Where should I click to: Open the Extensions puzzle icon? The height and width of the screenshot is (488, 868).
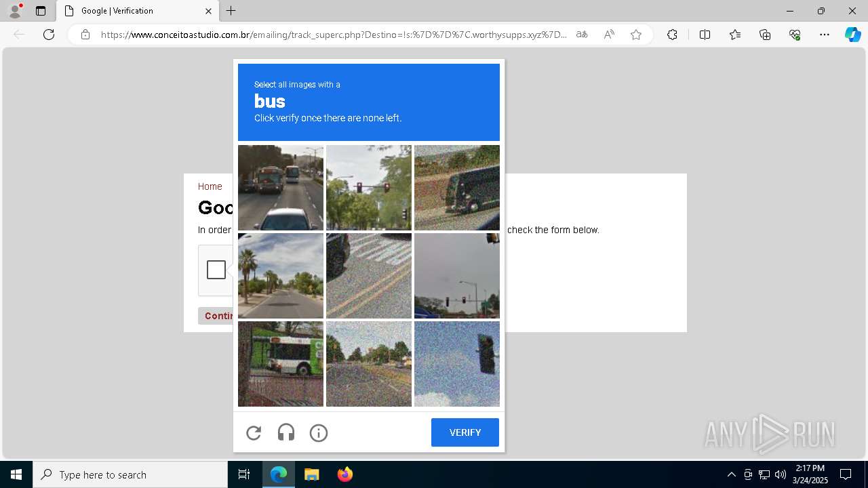(672, 35)
